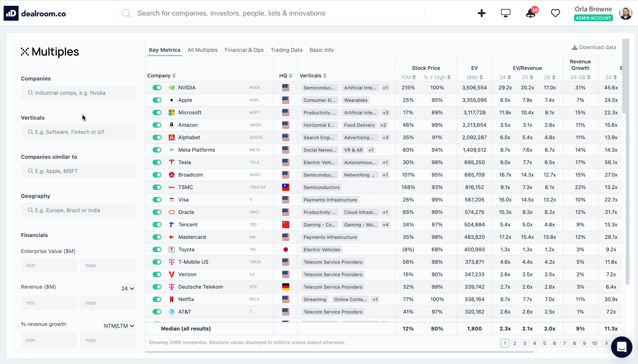
Task: Sort by Company column arrows
Action: point(174,76)
